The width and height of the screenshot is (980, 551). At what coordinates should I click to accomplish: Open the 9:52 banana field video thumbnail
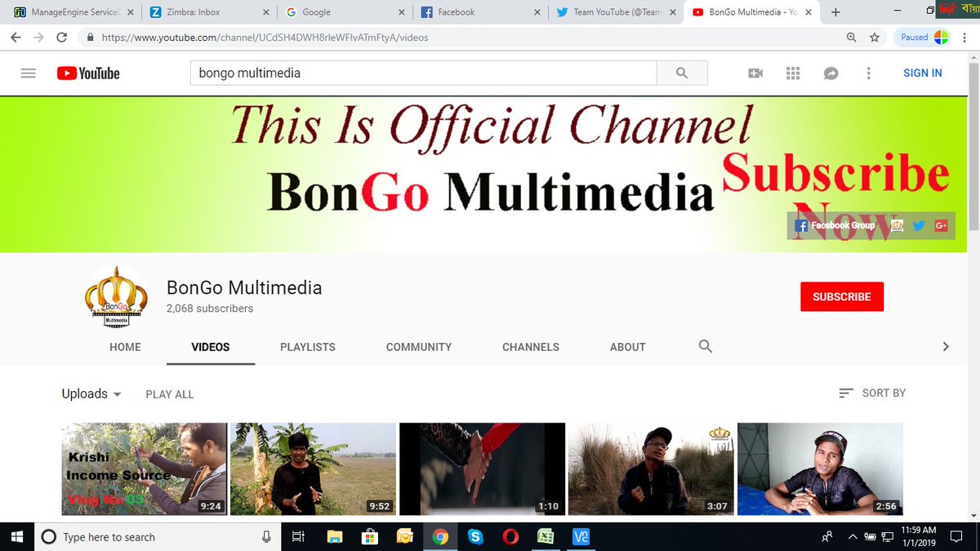[313, 469]
